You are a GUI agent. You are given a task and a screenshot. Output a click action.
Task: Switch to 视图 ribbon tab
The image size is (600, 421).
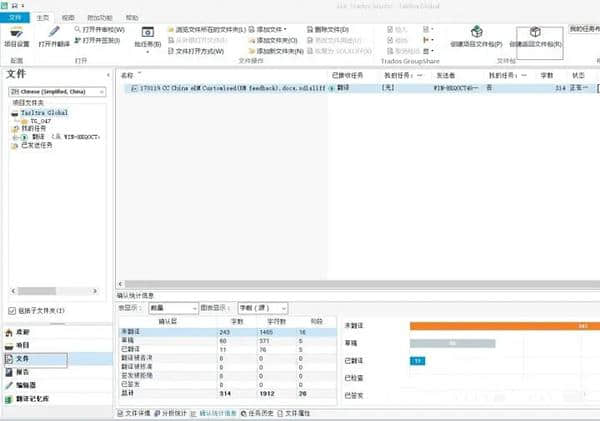68,18
